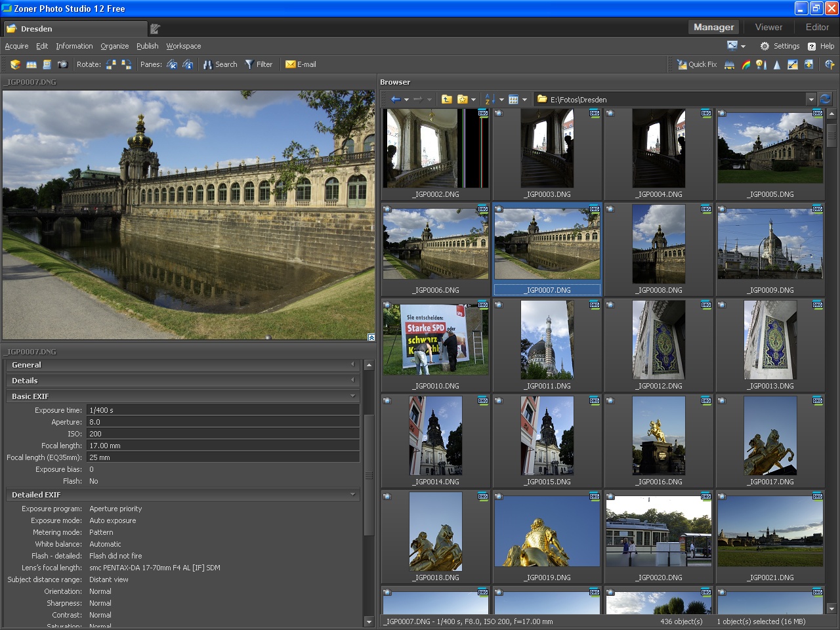Refresh the Browser folder view

pyautogui.click(x=826, y=99)
